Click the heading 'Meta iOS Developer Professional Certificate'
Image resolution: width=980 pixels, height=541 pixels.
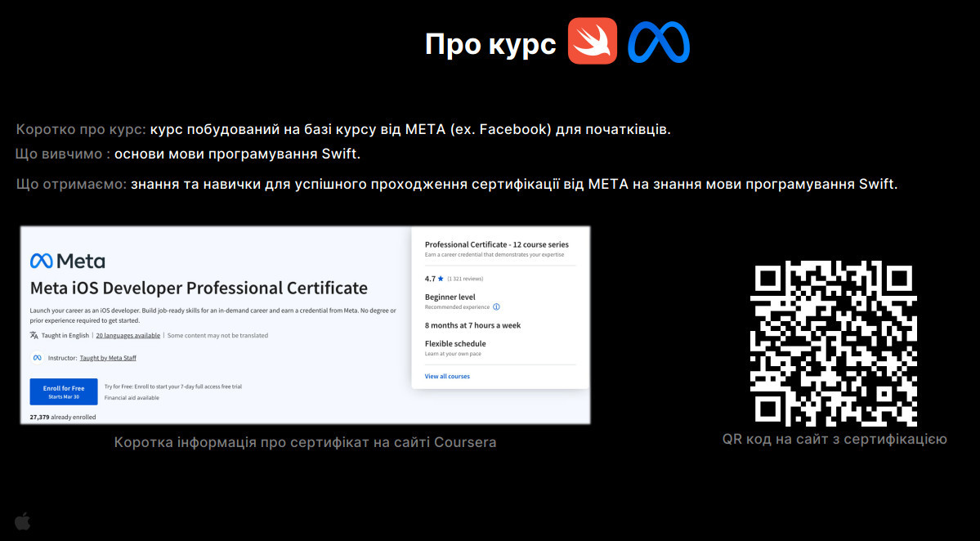click(x=199, y=288)
